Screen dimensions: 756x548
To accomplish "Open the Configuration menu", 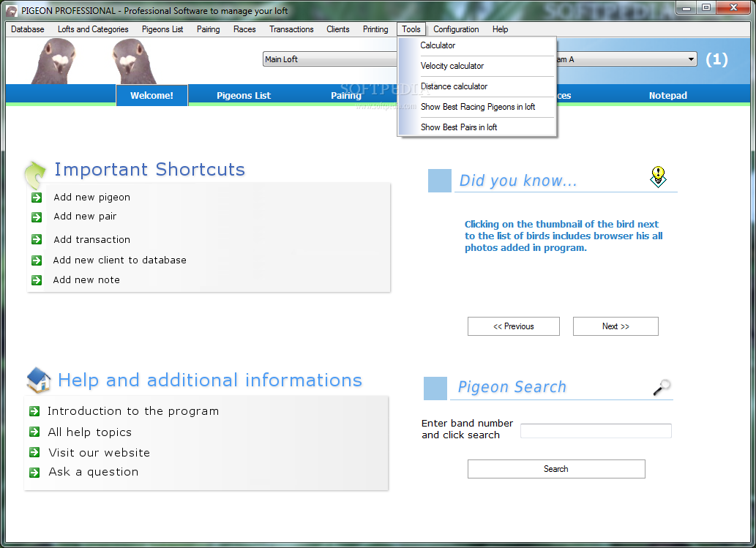I will click(x=456, y=29).
